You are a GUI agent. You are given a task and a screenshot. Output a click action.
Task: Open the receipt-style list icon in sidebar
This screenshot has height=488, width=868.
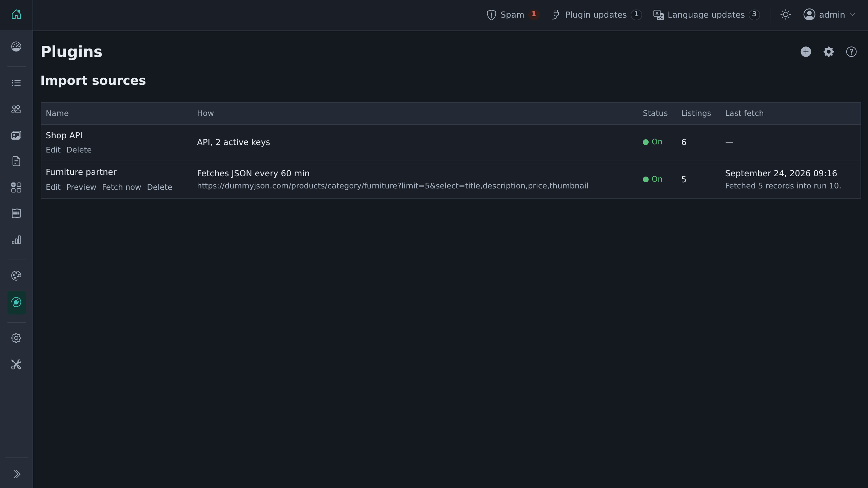[x=16, y=213]
